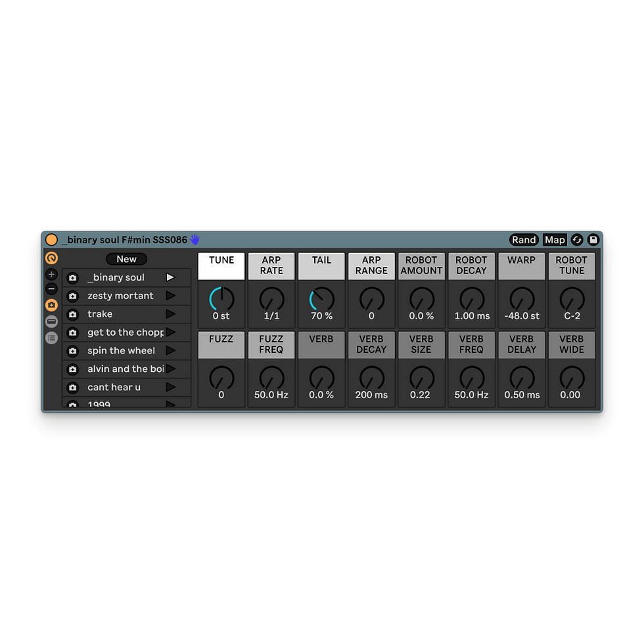This screenshot has height=644, width=644.
Task: Select the FUZZ macro label
Action: (221, 344)
